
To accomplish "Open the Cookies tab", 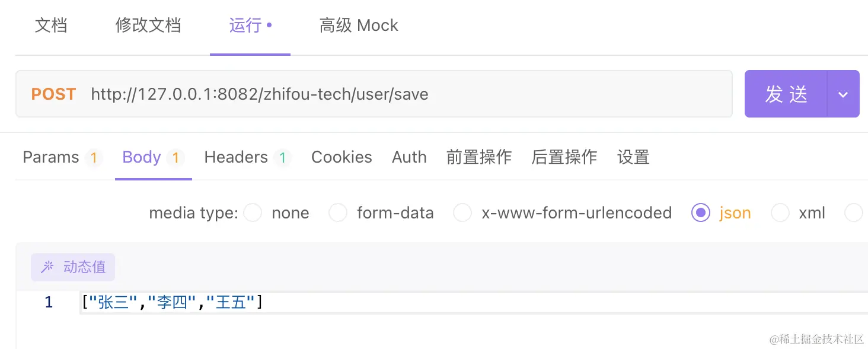I will (x=342, y=157).
